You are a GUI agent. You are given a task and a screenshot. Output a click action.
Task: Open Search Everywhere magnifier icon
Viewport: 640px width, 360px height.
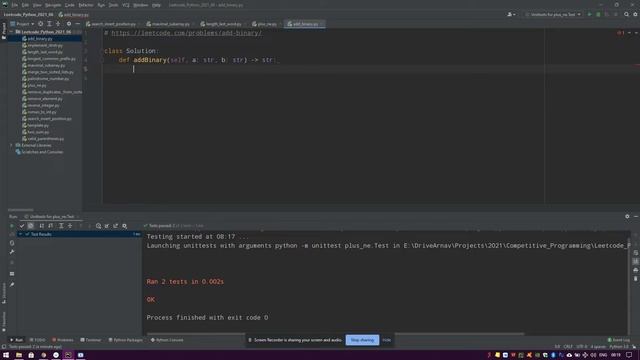pos(627,14)
